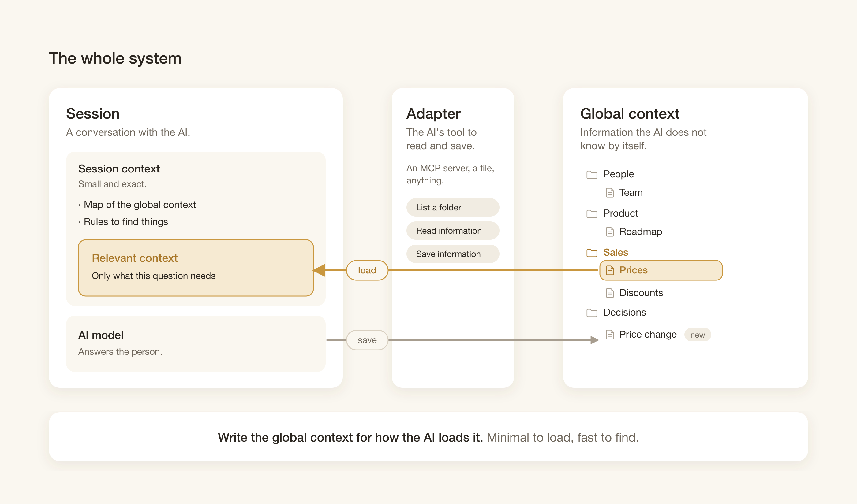The image size is (857, 504).
Task: Click the 'Adapter' card title
Action: (x=434, y=113)
